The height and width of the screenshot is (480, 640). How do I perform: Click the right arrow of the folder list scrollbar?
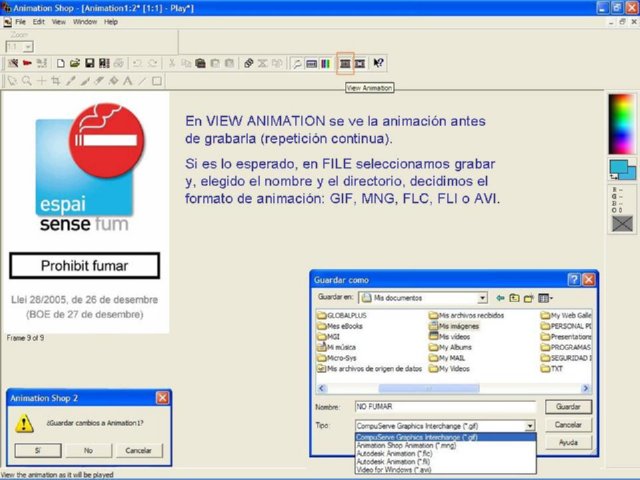[x=586, y=388]
